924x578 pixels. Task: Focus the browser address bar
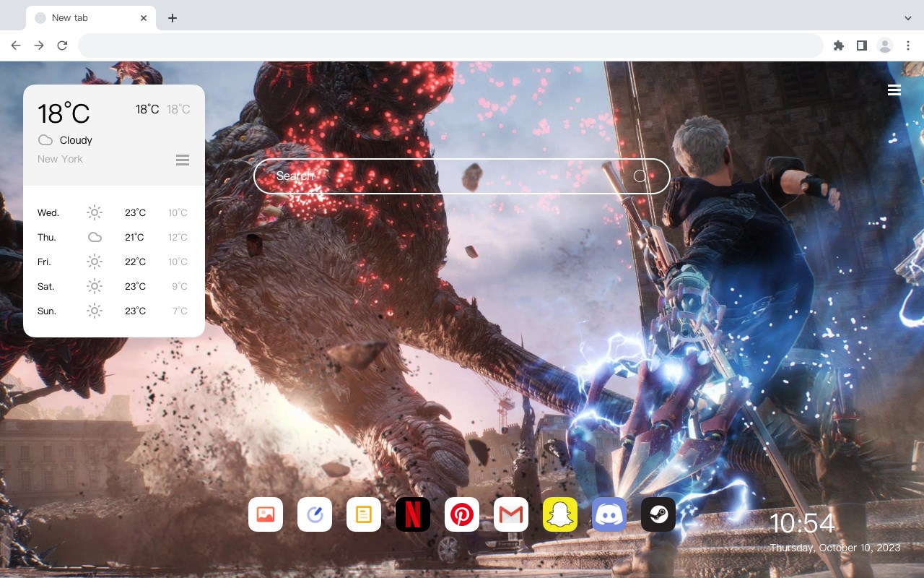450,46
